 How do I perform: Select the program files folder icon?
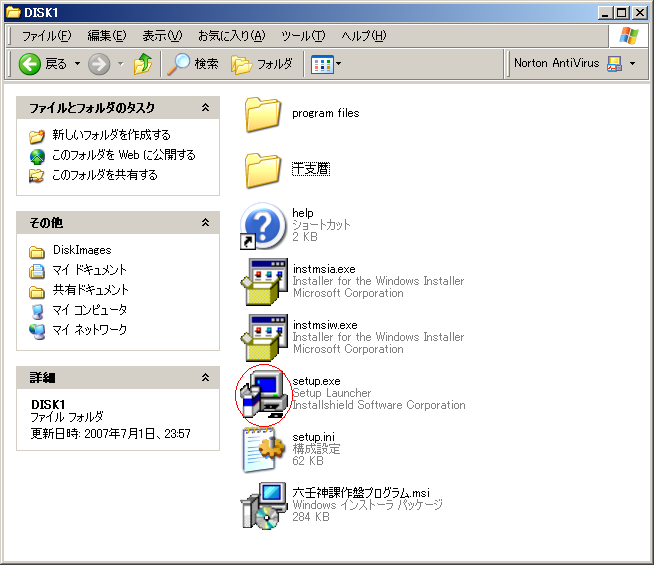pyautogui.click(x=263, y=114)
